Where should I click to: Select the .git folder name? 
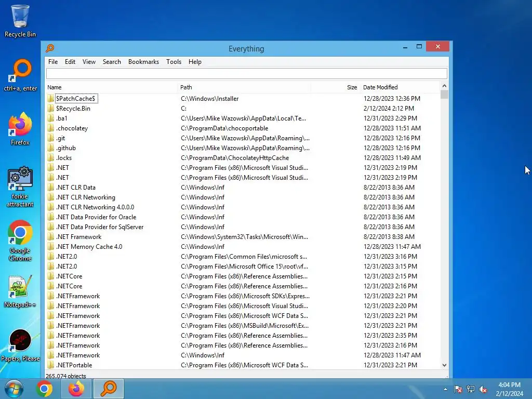tap(60, 138)
